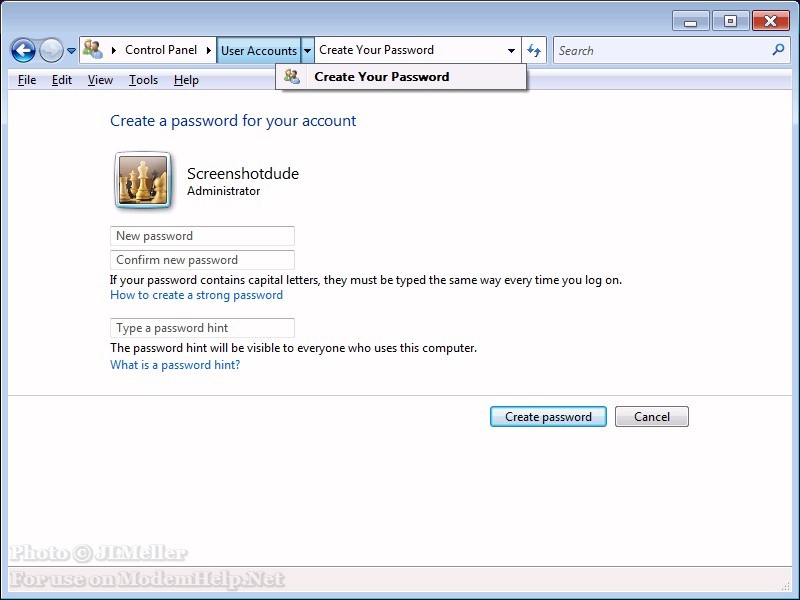Refresh the page with the refresh icon

[534, 50]
